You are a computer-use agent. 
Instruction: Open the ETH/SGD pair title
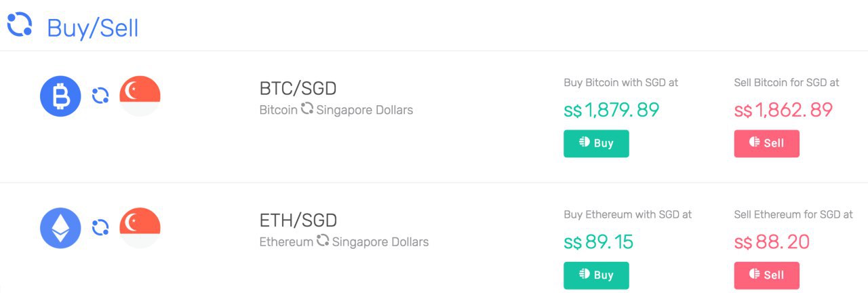[x=298, y=220]
